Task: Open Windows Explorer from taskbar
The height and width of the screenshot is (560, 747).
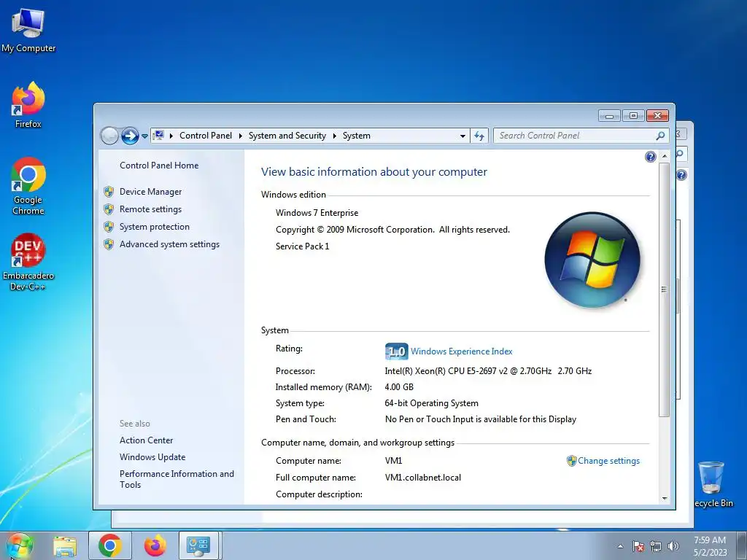Action: pos(65,545)
